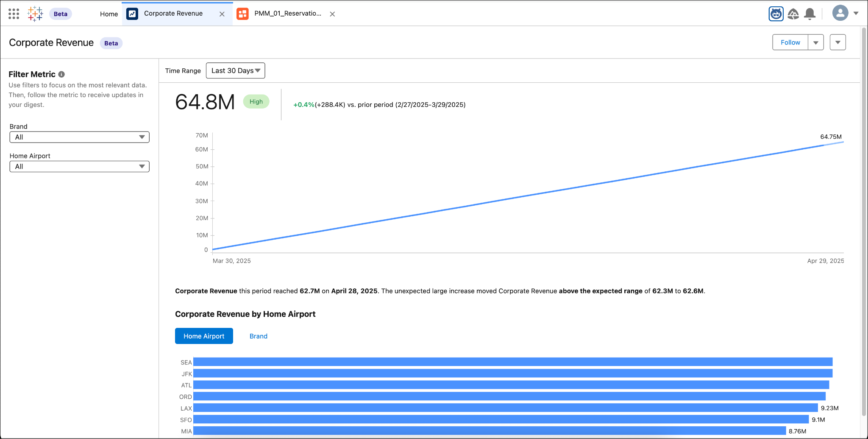The image size is (868, 439).
Task: Go to the Home tab
Action: [109, 14]
